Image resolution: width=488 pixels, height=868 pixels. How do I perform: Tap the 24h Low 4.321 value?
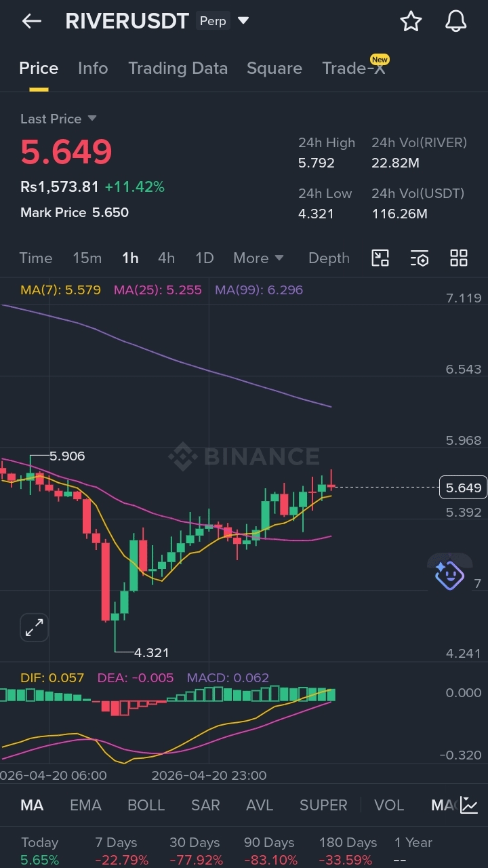[316, 214]
